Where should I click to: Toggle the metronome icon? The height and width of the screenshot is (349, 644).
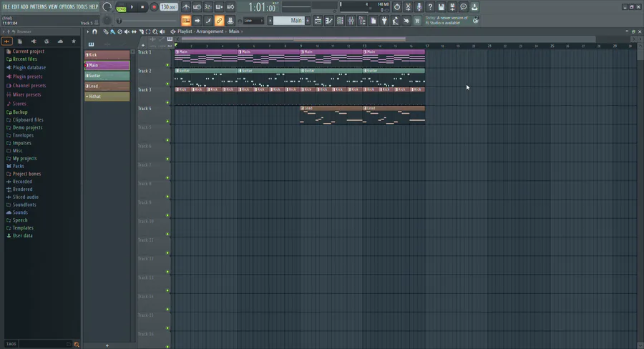click(x=186, y=7)
